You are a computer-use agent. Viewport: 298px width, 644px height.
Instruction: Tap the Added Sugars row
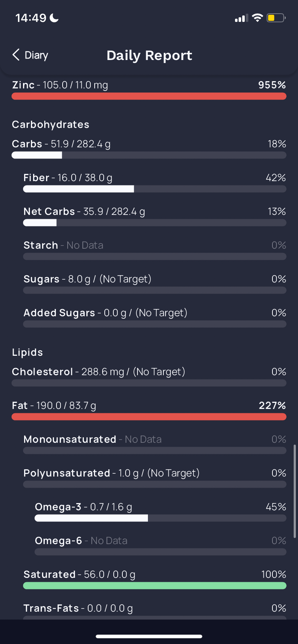(155, 317)
